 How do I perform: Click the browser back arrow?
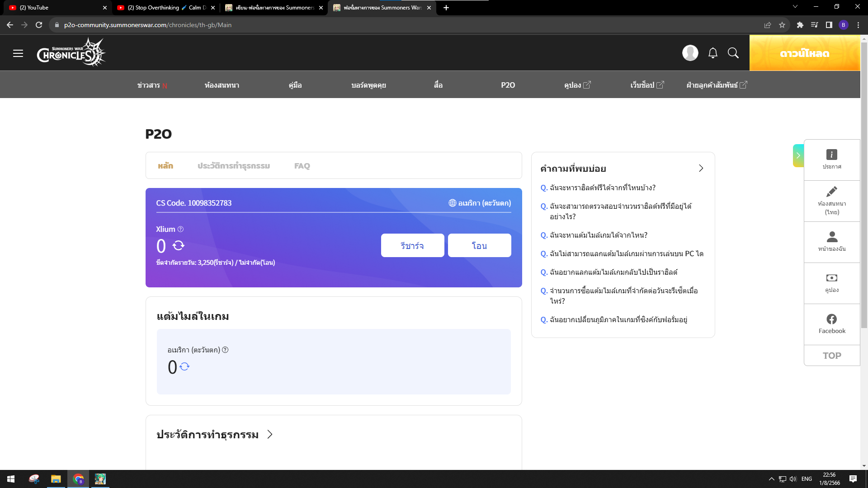tap(10, 25)
